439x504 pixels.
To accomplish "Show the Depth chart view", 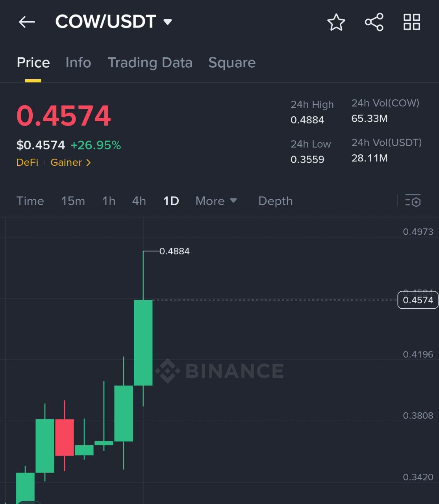I will (x=276, y=201).
